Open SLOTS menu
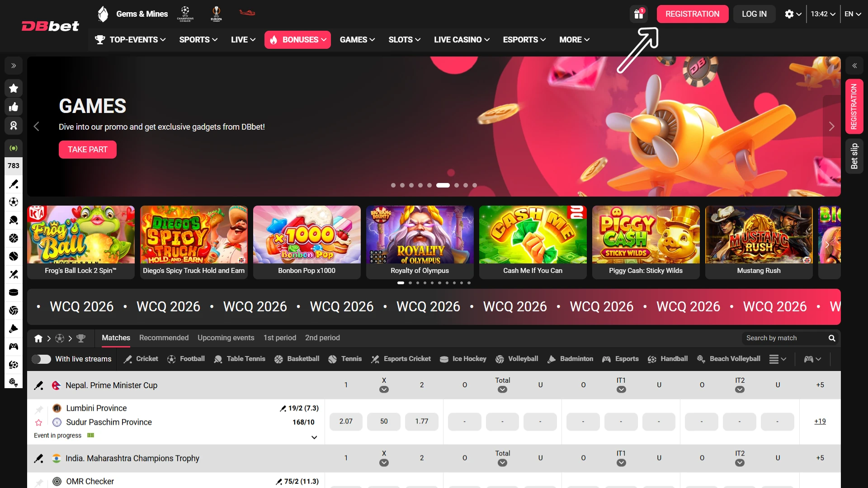Image resolution: width=868 pixels, height=488 pixels. click(405, 40)
